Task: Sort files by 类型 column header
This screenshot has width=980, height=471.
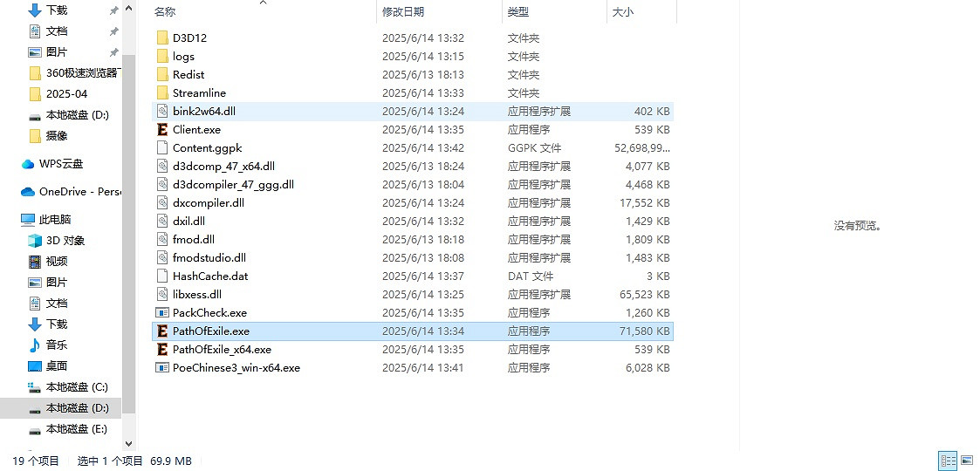Action: pos(518,12)
